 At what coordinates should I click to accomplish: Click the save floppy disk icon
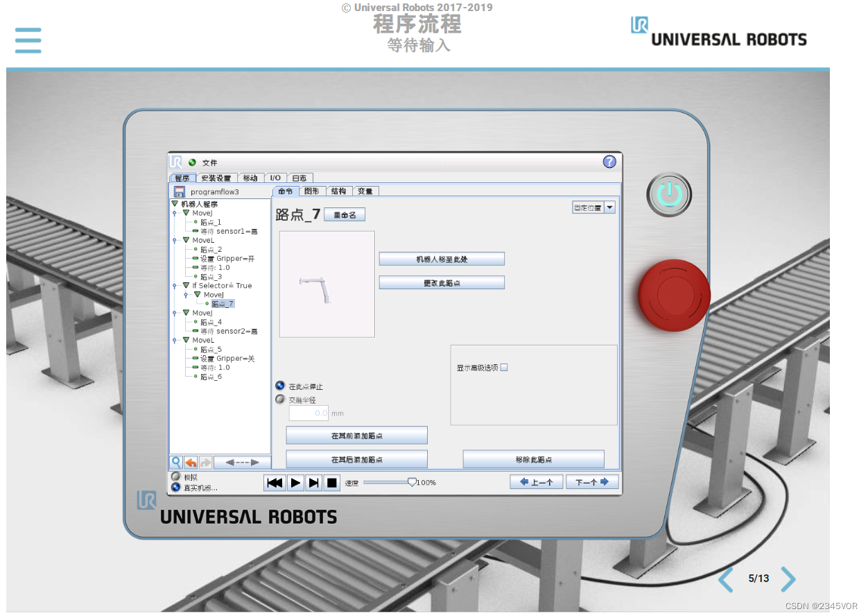click(179, 191)
